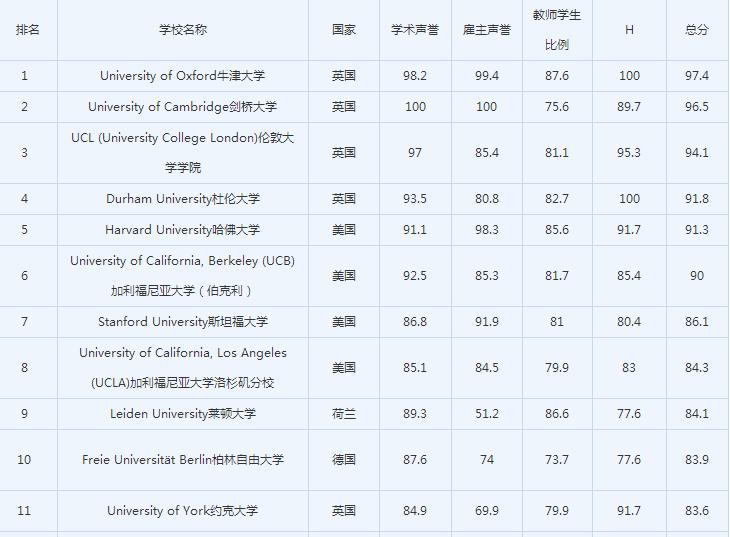Image resolution: width=730 pixels, height=537 pixels.
Task: Click the 雇主声誉 column header
Action: tap(487, 30)
